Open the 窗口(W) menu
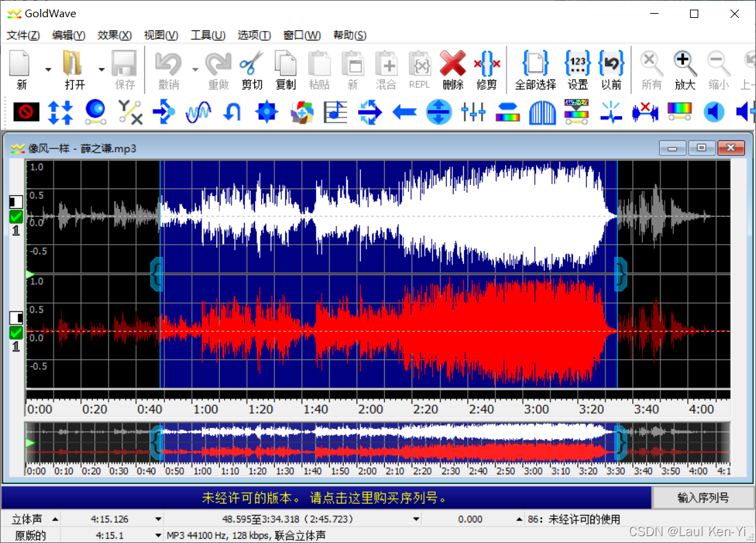756x543 pixels. point(302,35)
